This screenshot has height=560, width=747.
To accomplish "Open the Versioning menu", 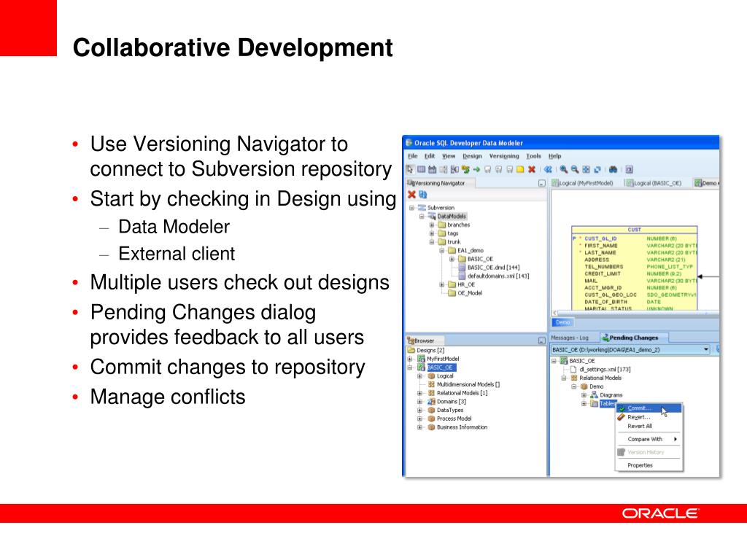I will tap(504, 156).
